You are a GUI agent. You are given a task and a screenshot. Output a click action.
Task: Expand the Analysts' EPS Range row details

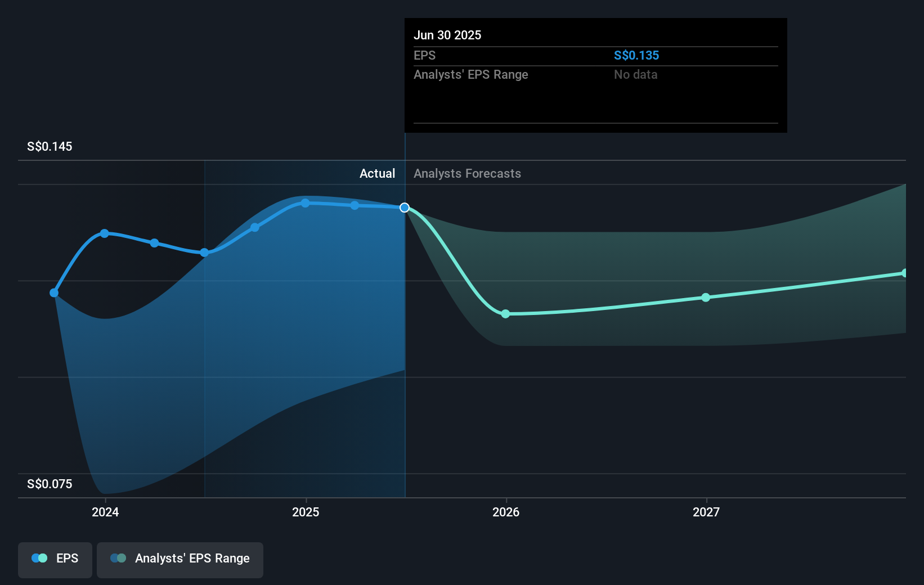pyautogui.click(x=470, y=74)
